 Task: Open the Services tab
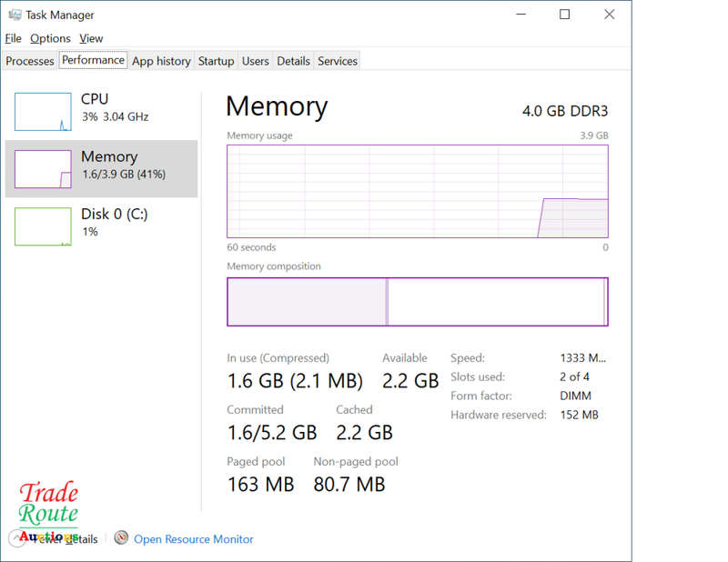click(337, 61)
